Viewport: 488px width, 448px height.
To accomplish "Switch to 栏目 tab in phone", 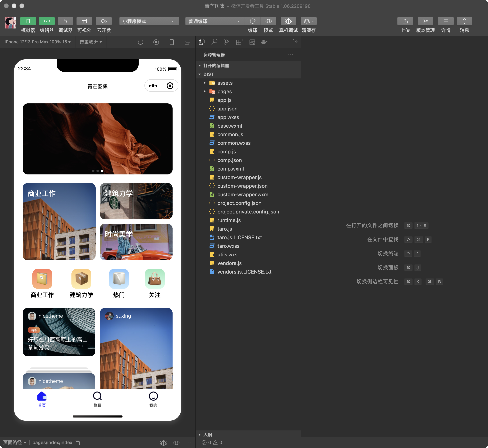I will (x=97, y=399).
